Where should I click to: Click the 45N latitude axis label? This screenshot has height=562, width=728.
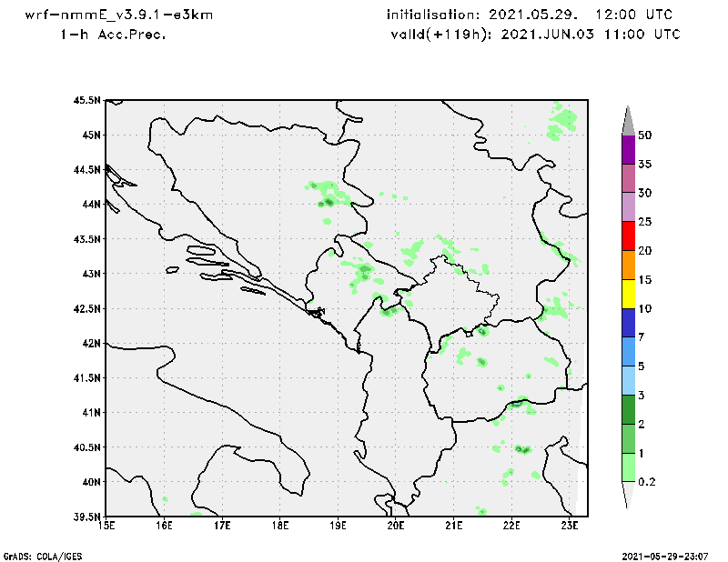(89, 135)
